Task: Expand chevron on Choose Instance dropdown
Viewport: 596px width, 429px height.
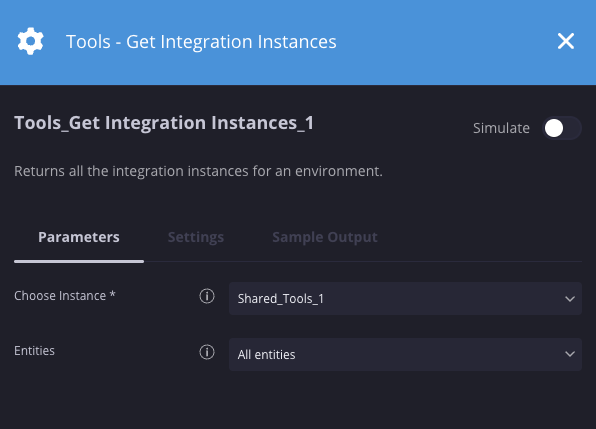Action: (x=569, y=299)
